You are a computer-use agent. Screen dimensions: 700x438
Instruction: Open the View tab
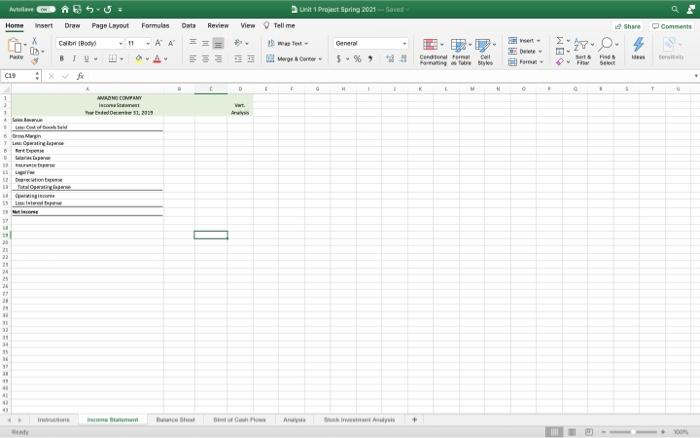point(247,25)
